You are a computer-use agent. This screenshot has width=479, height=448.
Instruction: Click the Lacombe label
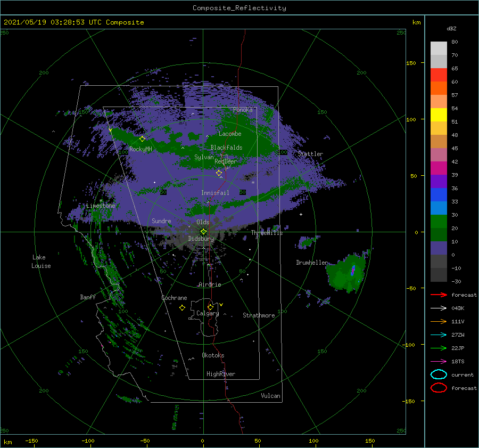point(230,134)
